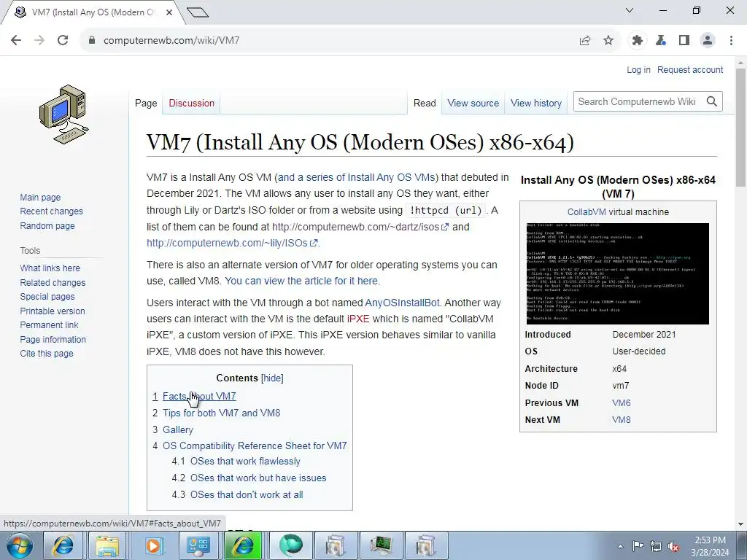The image size is (747, 560).
Task: Go back with the browser back arrow
Action: (16, 41)
